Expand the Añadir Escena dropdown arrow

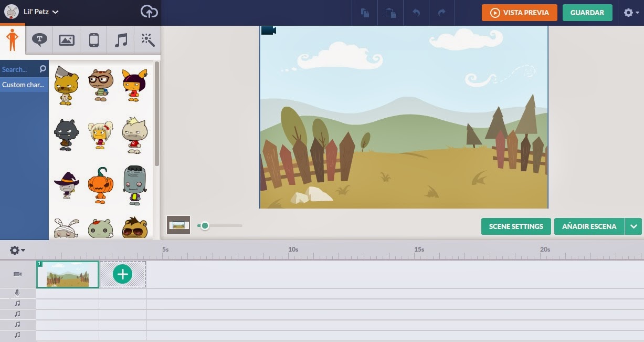click(x=634, y=226)
